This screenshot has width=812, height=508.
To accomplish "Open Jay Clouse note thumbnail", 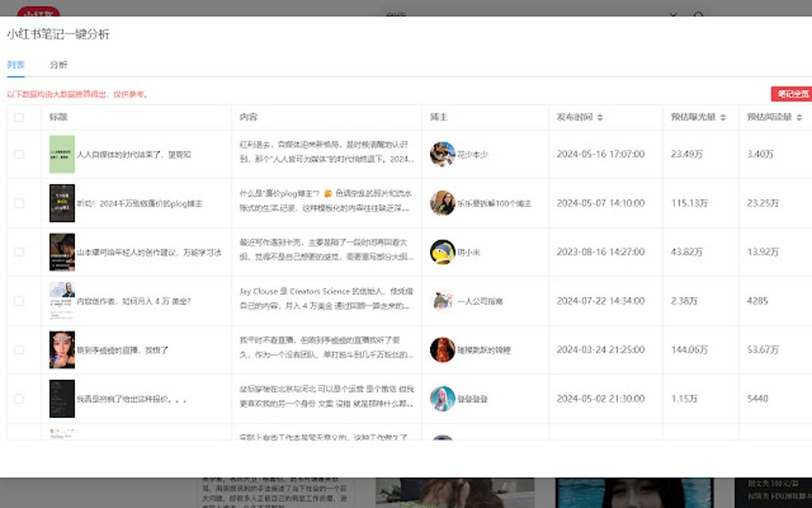I will click(x=62, y=301).
